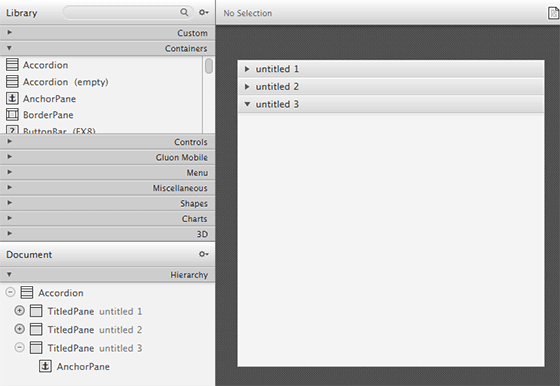Click the TitledPane untitled 3 icon in Hierarchy
The height and width of the screenshot is (386, 560).
tap(36, 348)
